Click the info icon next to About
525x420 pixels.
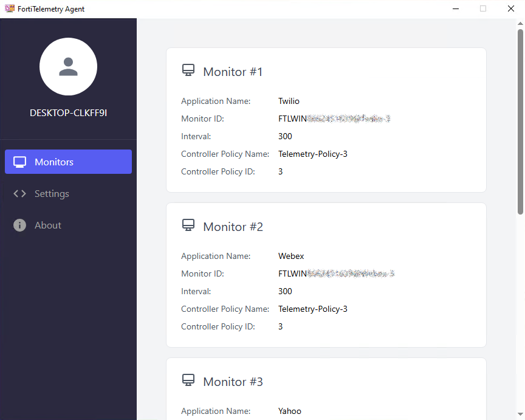click(19, 225)
